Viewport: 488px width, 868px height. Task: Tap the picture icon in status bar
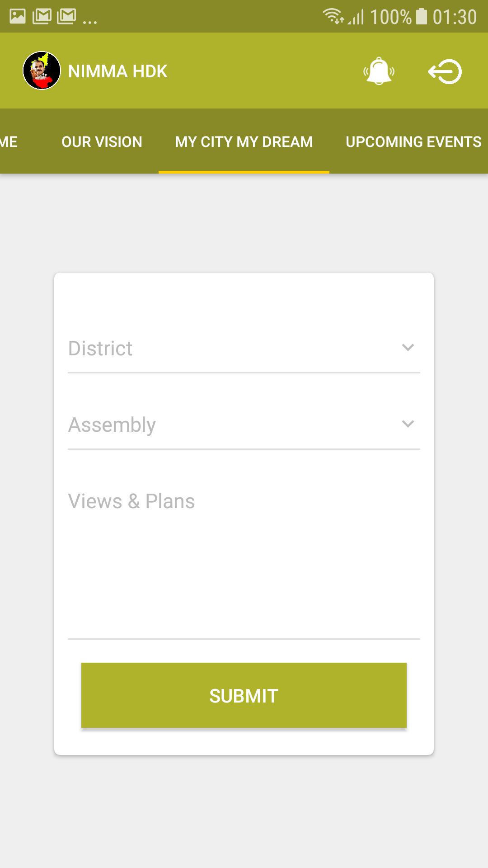pyautogui.click(x=18, y=17)
